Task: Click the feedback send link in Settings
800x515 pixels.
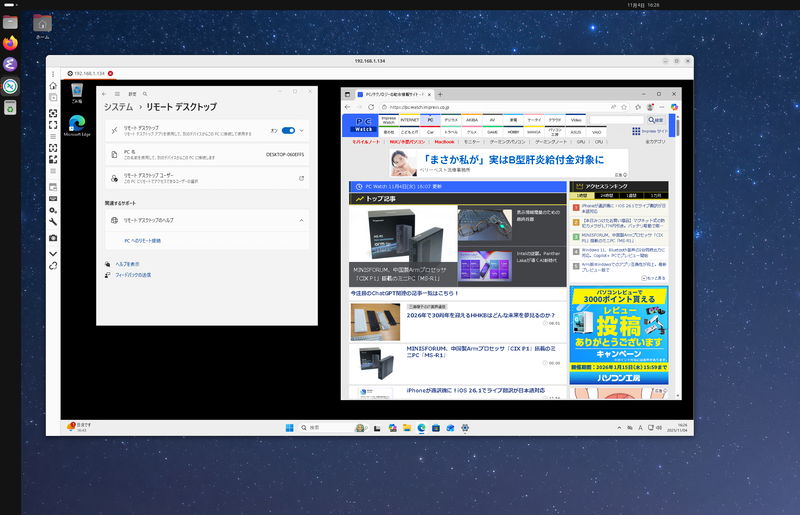Action: (x=133, y=275)
